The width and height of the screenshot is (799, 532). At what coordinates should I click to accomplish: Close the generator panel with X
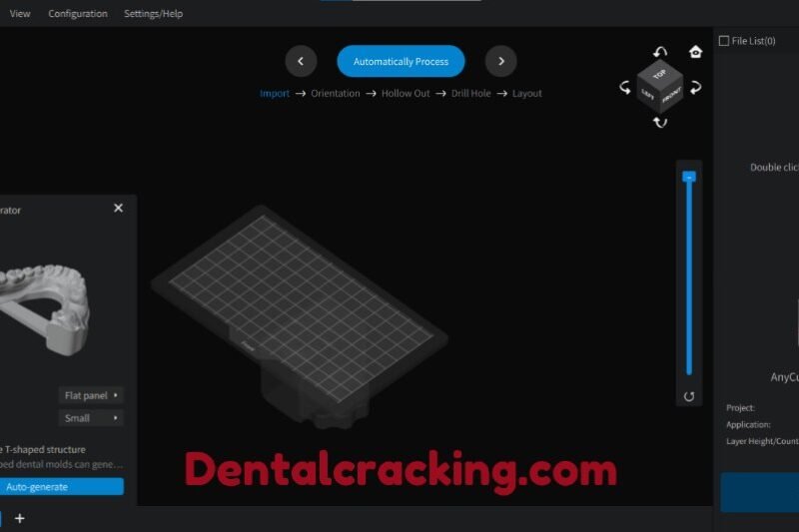pos(118,209)
